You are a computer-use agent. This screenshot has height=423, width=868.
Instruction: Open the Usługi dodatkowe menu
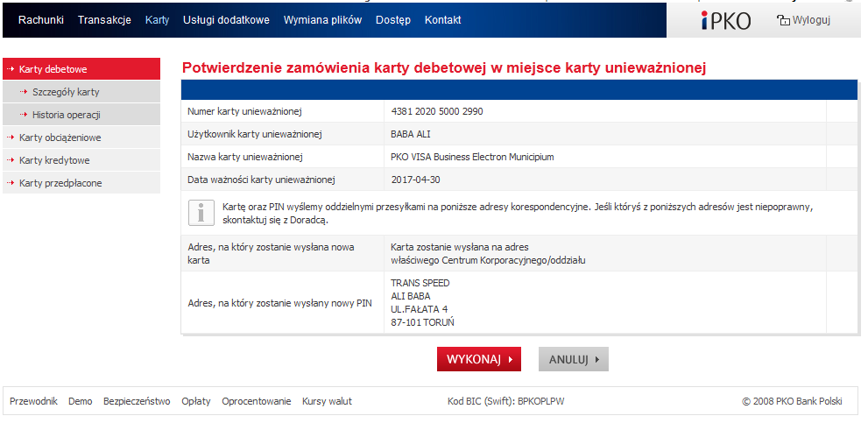(226, 20)
